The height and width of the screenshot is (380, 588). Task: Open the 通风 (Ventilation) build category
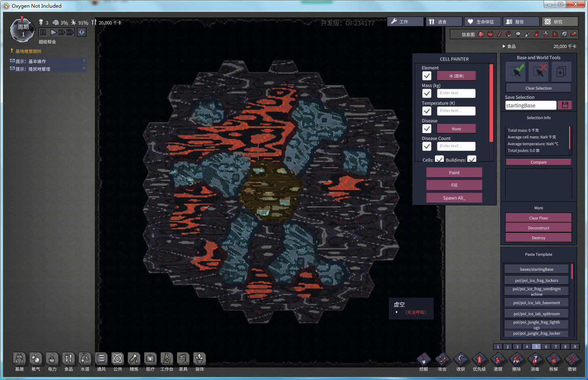tap(101, 359)
